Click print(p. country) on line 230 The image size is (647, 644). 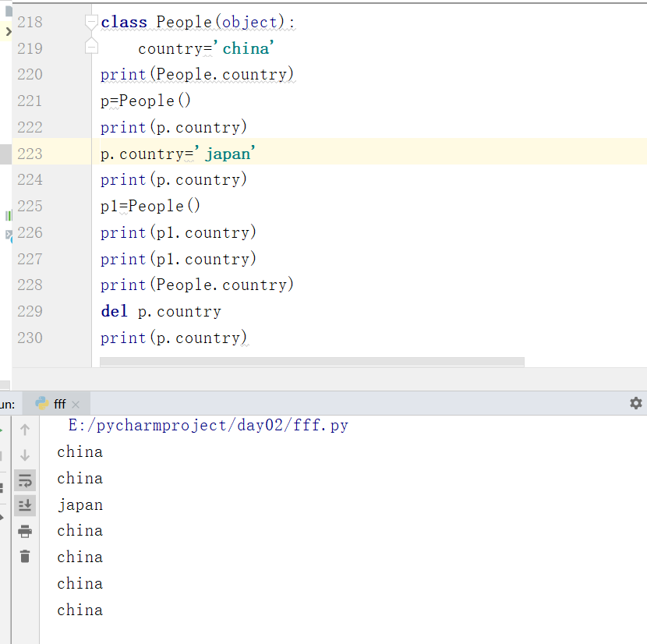pyautogui.click(x=174, y=338)
